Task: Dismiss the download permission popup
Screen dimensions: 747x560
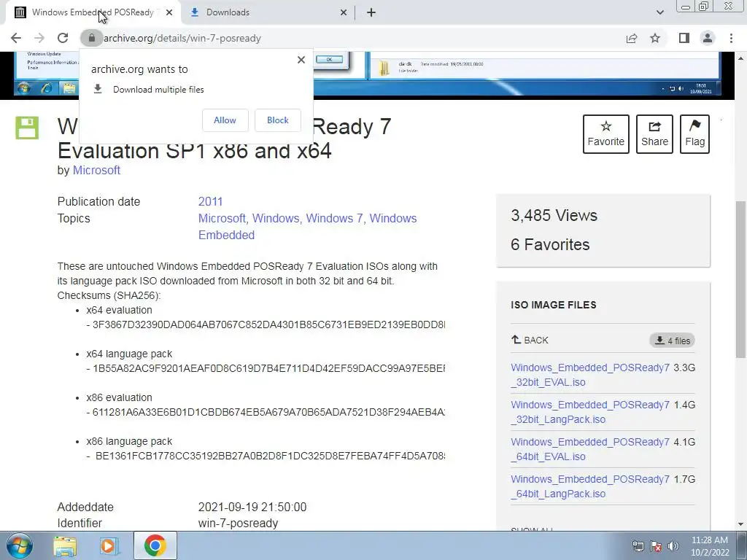Action: 301,60
